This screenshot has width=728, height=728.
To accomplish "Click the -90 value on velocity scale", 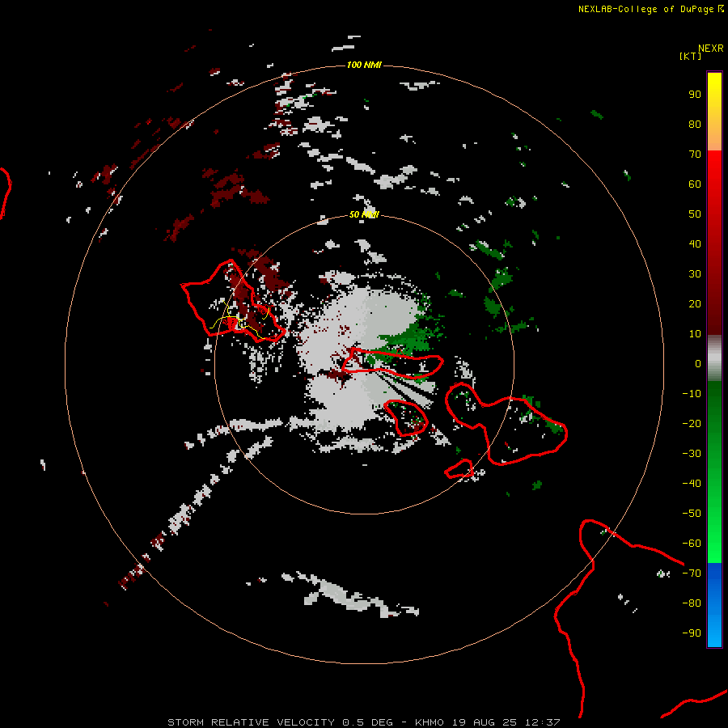I will click(692, 633).
